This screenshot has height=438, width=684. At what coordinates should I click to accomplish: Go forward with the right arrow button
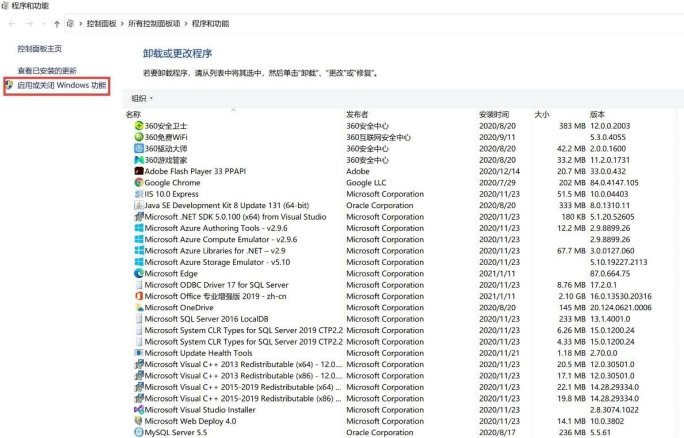[x=29, y=24]
